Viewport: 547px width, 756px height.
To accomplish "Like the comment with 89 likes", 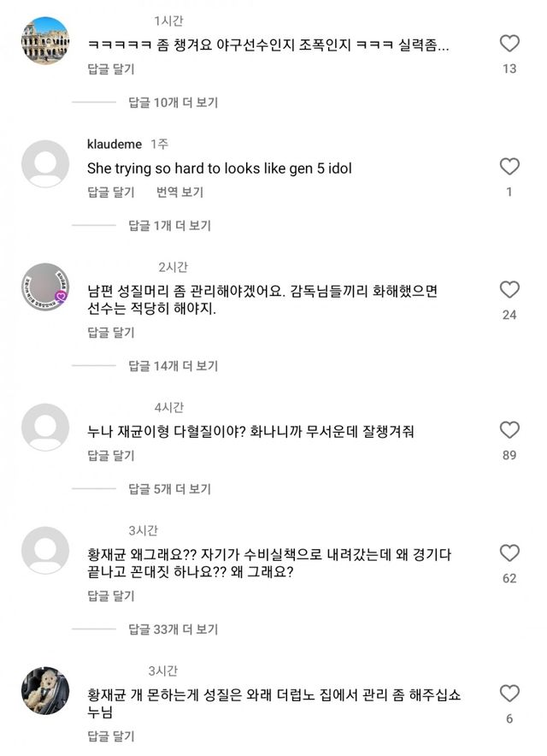I will click(x=509, y=430).
